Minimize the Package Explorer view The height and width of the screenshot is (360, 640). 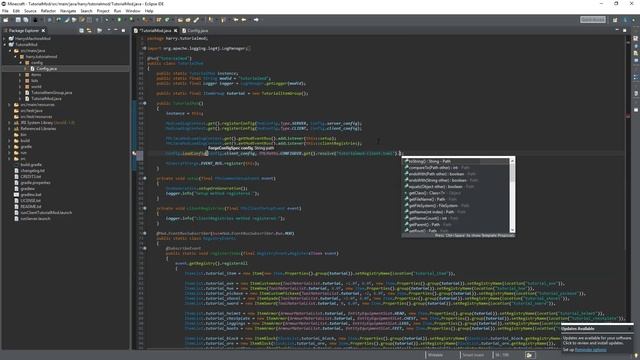point(116,31)
